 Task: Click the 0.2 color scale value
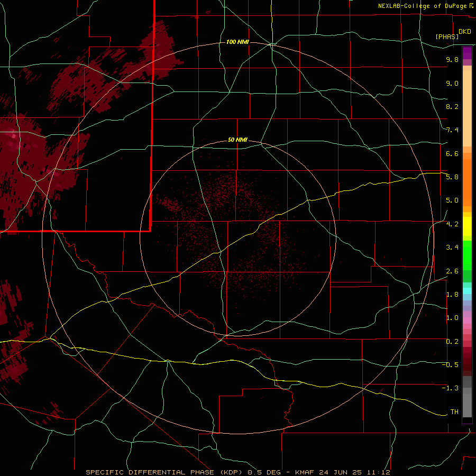click(x=452, y=342)
